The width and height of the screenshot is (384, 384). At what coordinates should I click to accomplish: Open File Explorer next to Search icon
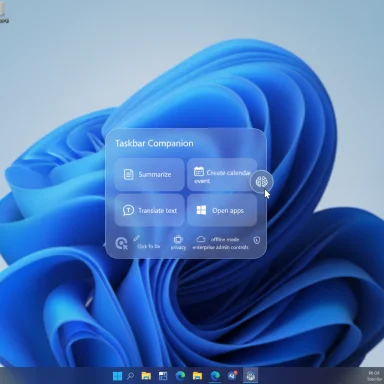click(x=146, y=376)
